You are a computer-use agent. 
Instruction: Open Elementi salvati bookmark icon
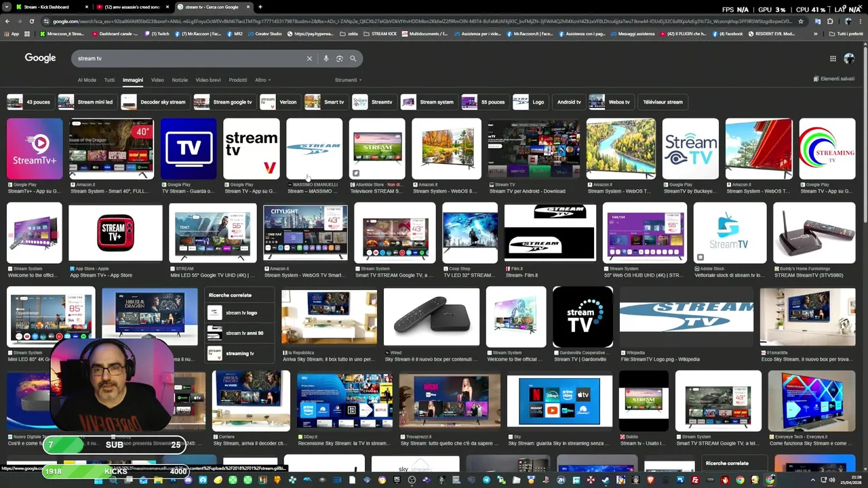coord(833,79)
